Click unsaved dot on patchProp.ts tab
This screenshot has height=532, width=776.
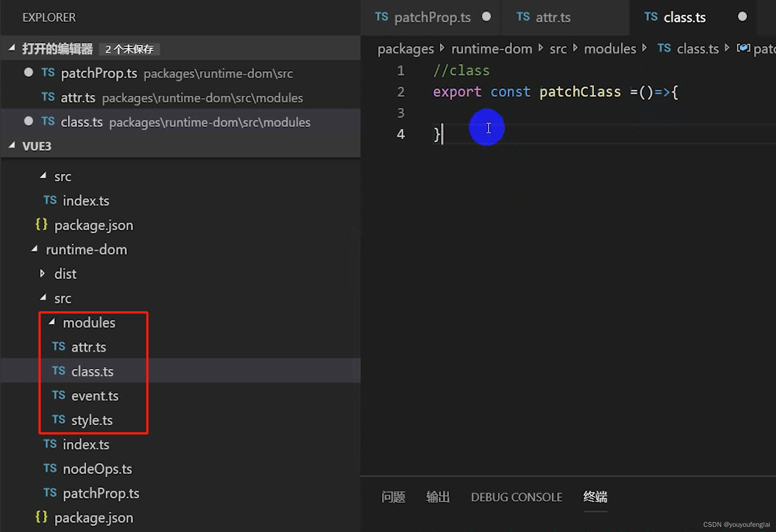(x=486, y=17)
